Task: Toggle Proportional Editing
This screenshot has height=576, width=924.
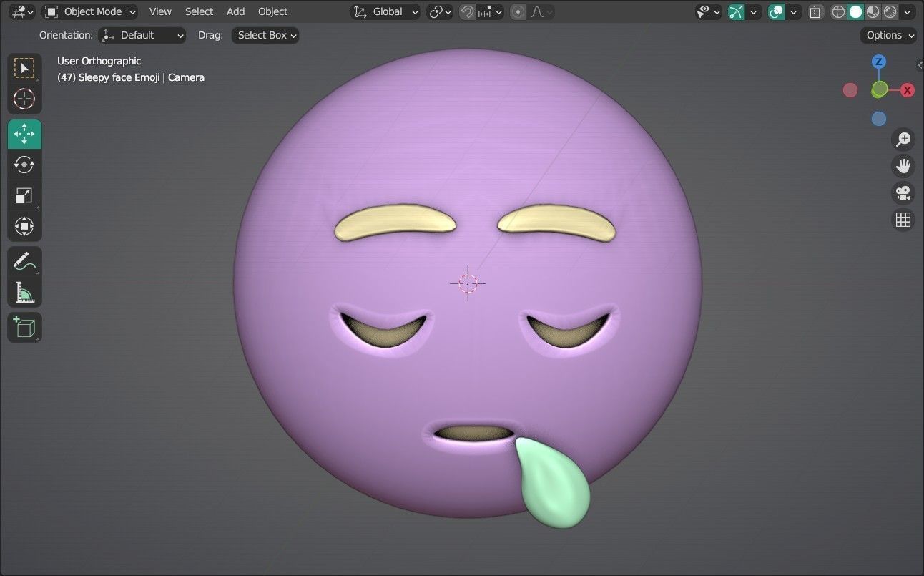Action: coord(518,11)
